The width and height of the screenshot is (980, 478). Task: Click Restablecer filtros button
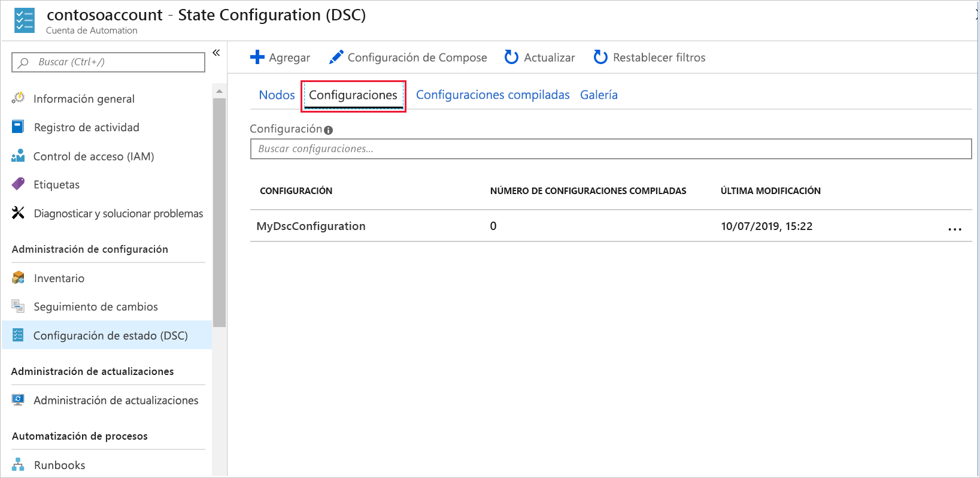(x=650, y=58)
